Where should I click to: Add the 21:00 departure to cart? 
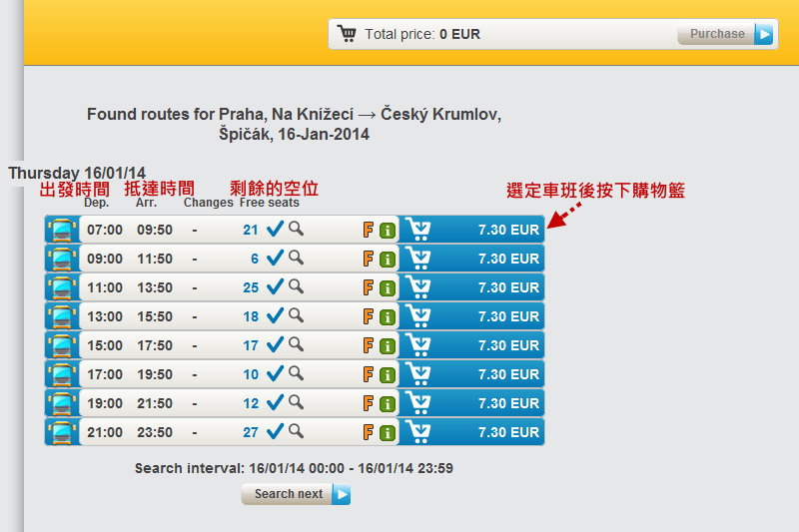(418, 432)
